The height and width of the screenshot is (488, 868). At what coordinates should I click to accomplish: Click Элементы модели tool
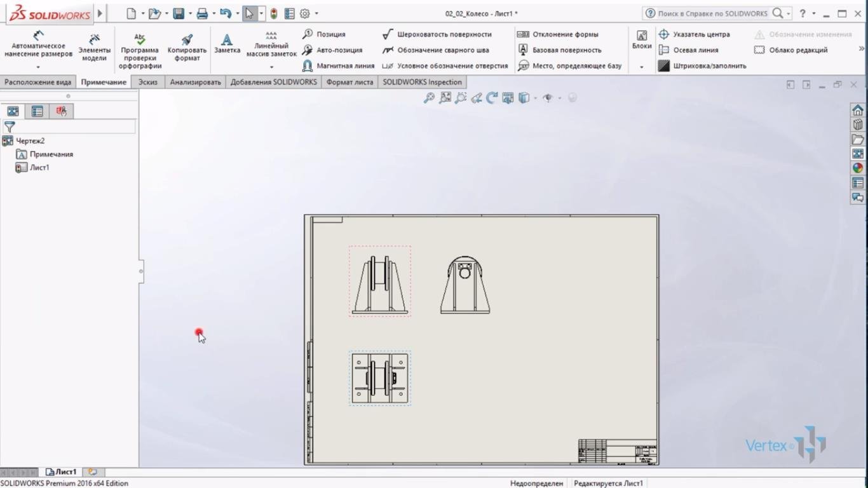[x=94, y=47]
